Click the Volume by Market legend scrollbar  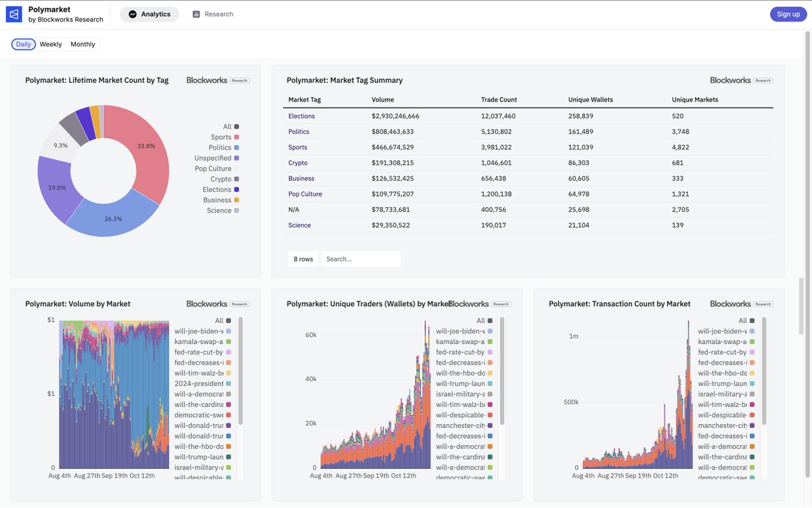(240, 371)
